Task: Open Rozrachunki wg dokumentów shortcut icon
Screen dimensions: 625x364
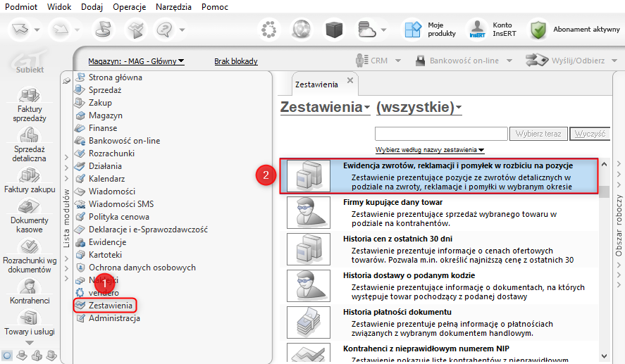Action: click(x=29, y=246)
